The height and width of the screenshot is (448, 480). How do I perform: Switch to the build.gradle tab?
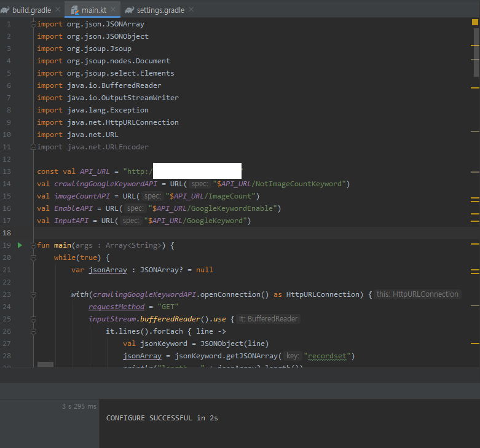[30, 10]
